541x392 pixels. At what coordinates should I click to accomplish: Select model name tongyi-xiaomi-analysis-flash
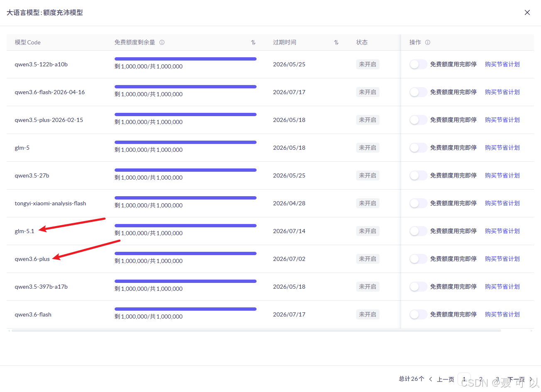pos(51,203)
